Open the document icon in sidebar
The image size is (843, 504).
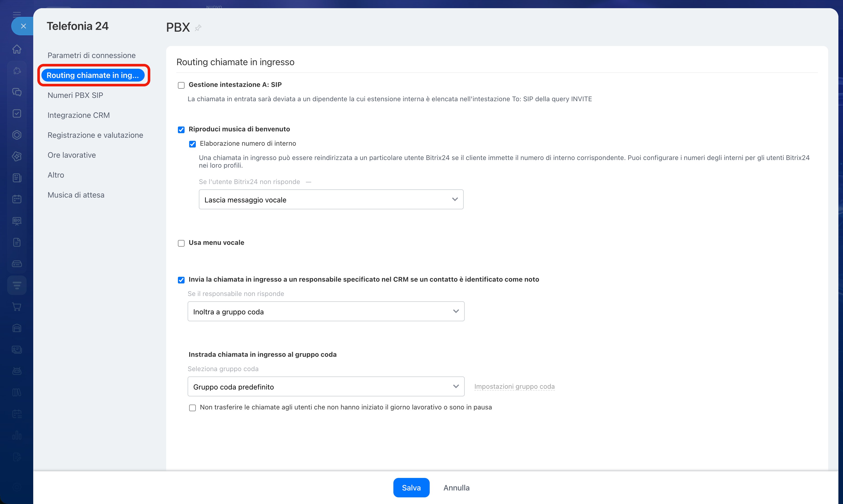[17, 242]
